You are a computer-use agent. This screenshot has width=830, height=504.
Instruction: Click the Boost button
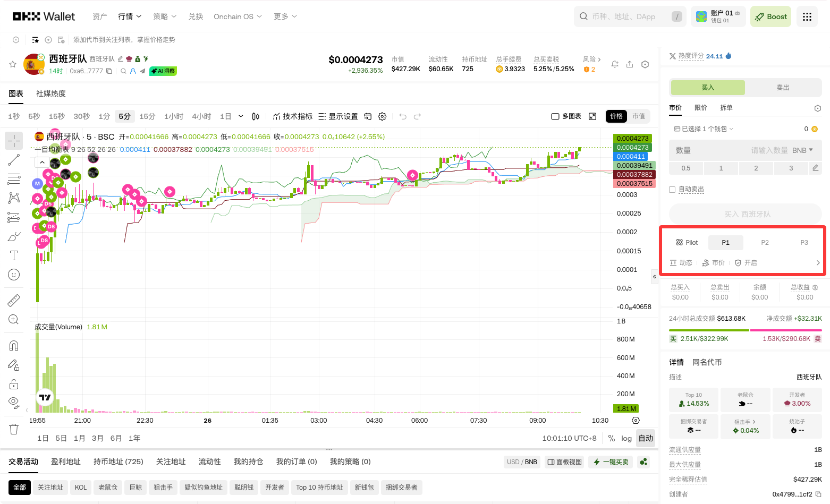770,16
